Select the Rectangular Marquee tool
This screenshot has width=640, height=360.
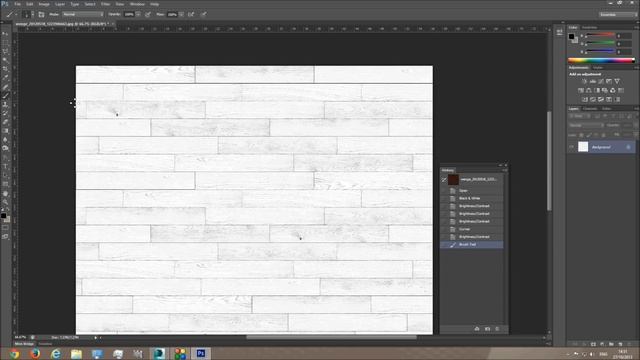tap(5, 43)
